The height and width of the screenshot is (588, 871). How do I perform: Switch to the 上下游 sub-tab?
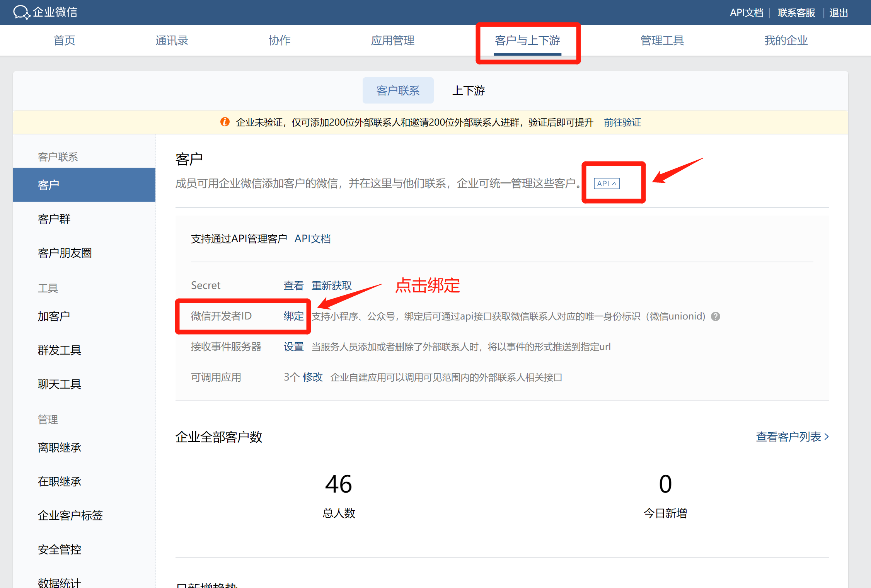(x=468, y=90)
